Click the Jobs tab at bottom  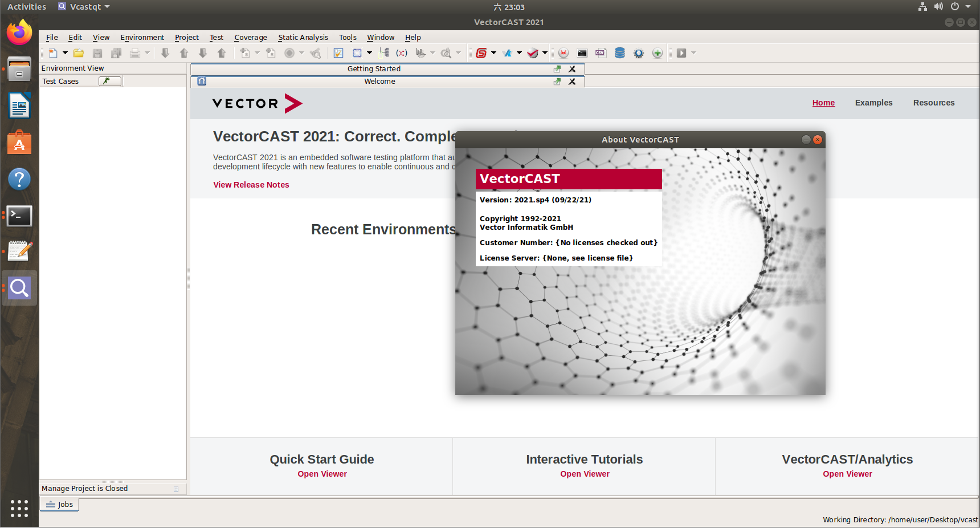tap(59, 504)
